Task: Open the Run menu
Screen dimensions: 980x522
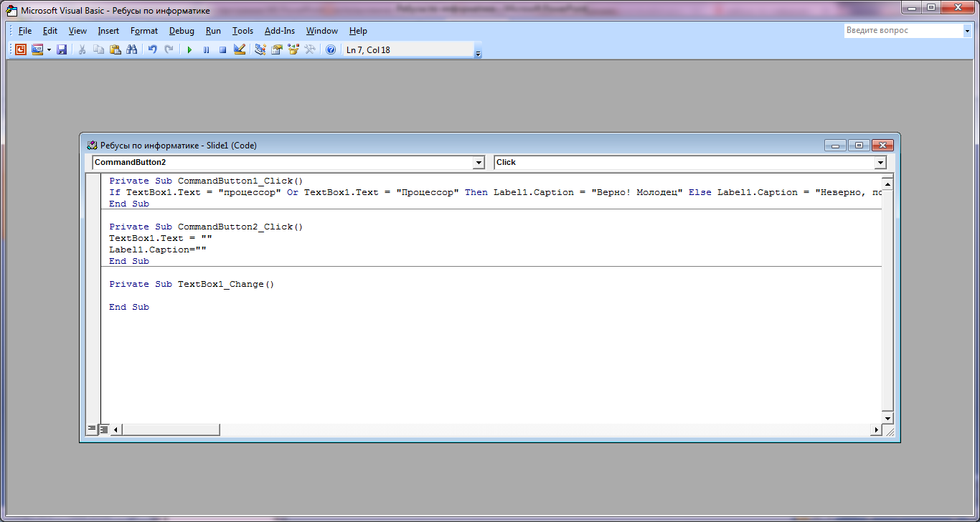Action: (x=213, y=31)
